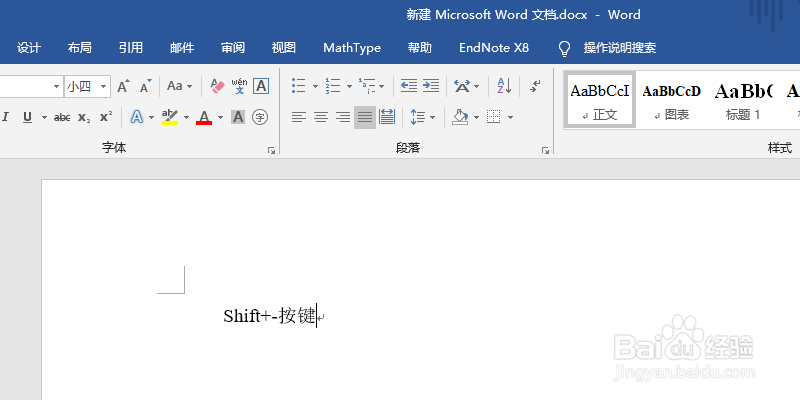Screen dimensions: 800x400
Task: Open the Aa change case dropdown
Action: 180,86
